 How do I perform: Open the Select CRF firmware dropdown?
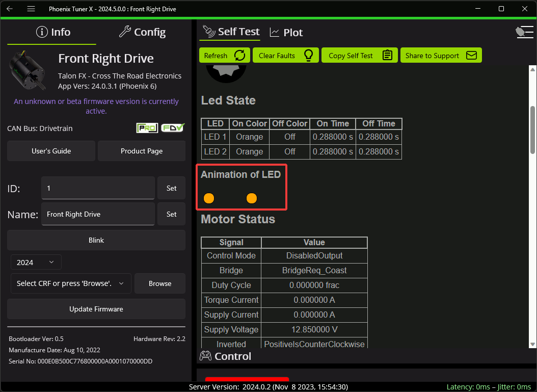pyautogui.click(x=71, y=283)
